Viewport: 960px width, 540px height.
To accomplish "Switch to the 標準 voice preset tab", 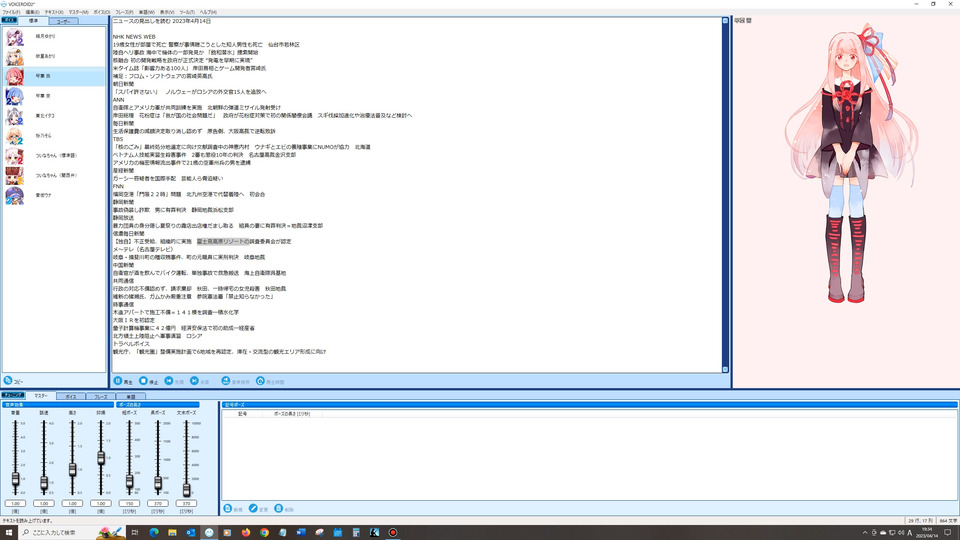I will pos(34,21).
